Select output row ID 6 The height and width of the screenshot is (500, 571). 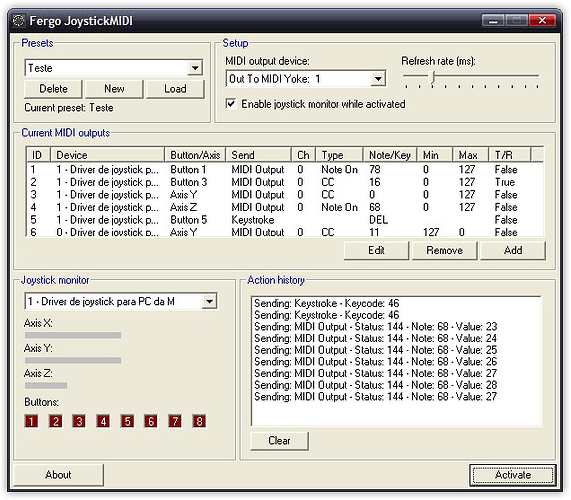tap(285, 232)
